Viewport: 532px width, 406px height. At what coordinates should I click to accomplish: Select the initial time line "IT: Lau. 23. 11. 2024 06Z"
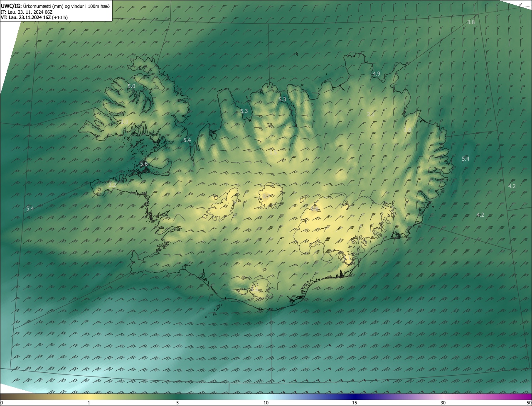pos(27,12)
